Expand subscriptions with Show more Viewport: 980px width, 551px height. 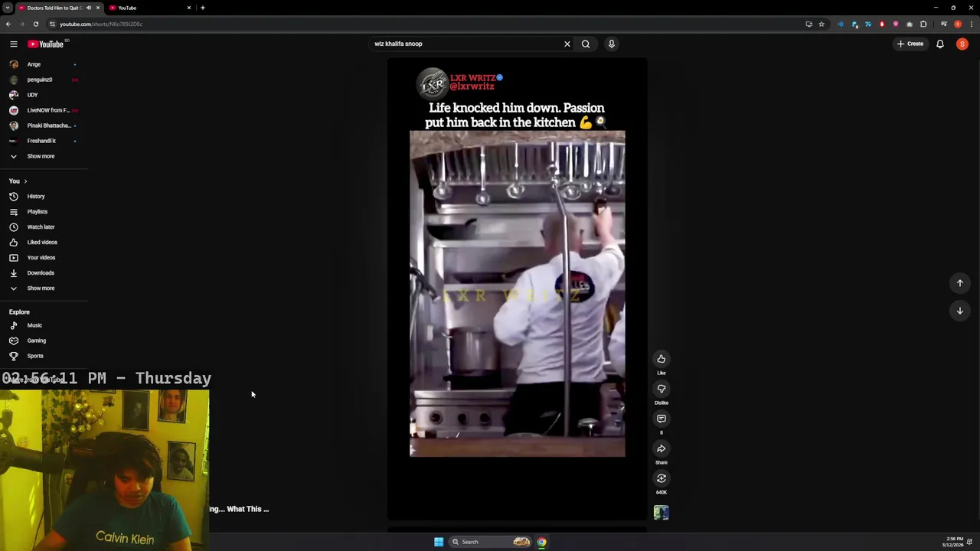tap(44, 156)
